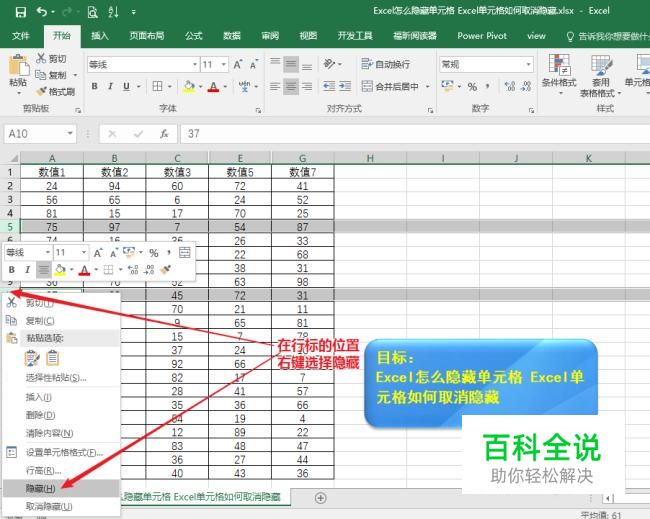Viewport: 650px width, 519px height.
Task: Toggle Underline in ribbon font group
Action: 126,86
